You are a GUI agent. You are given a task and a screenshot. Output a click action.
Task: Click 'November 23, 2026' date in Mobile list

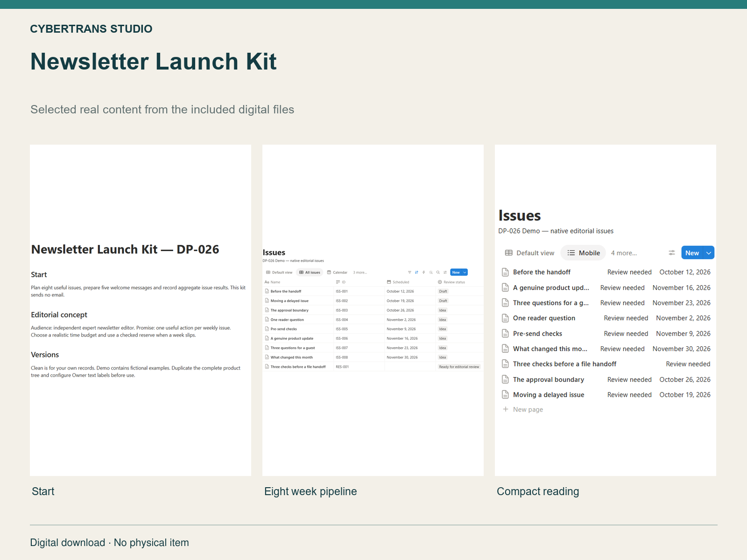(x=682, y=303)
